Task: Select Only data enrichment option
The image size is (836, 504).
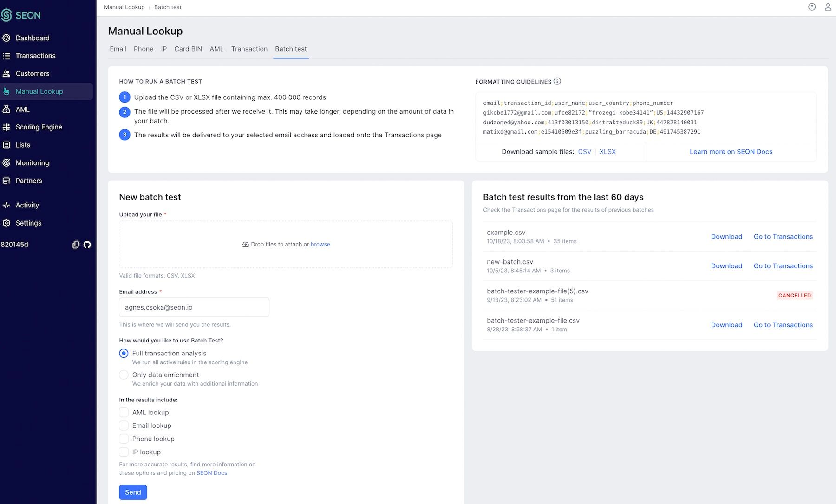Action: click(x=124, y=375)
